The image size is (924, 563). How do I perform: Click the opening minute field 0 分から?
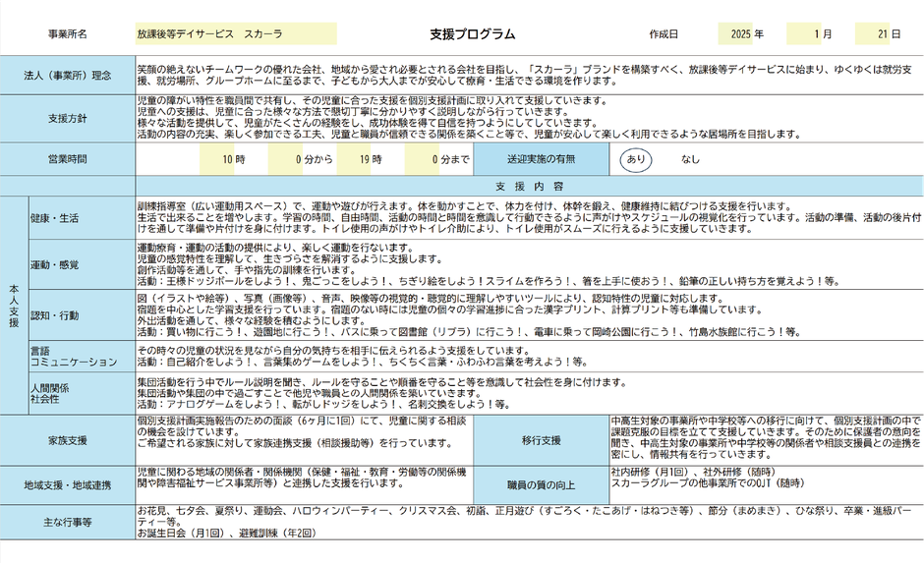pos(285,159)
